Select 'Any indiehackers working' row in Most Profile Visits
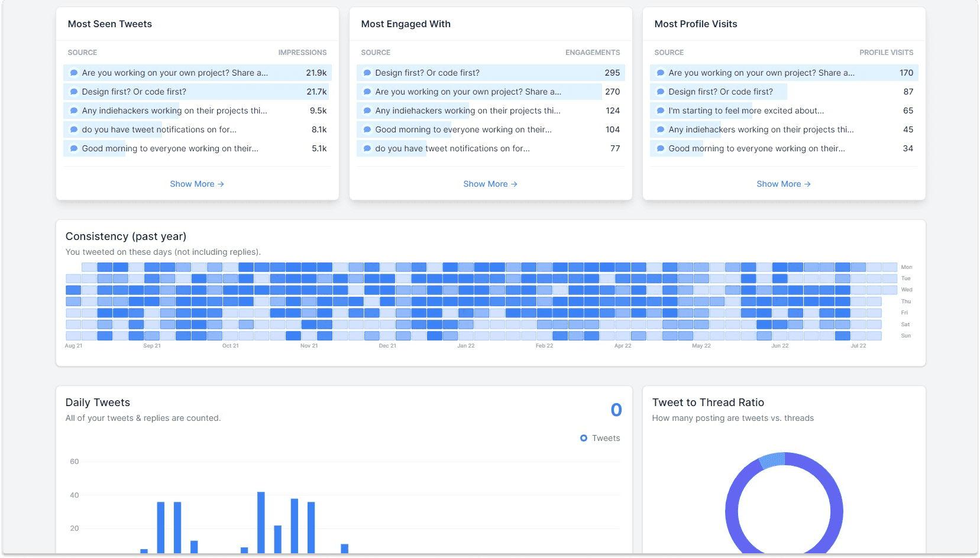 point(784,129)
